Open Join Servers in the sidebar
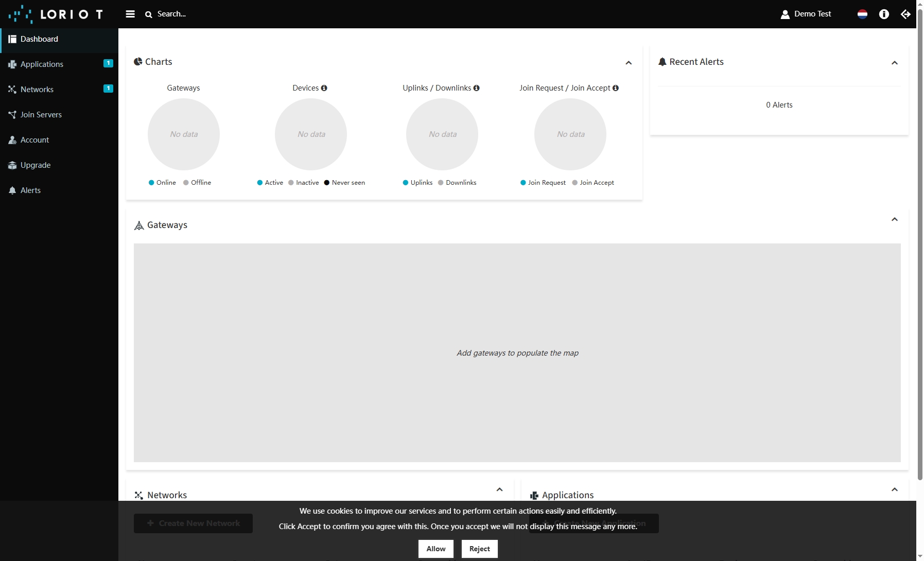 pyautogui.click(x=41, y=115)
